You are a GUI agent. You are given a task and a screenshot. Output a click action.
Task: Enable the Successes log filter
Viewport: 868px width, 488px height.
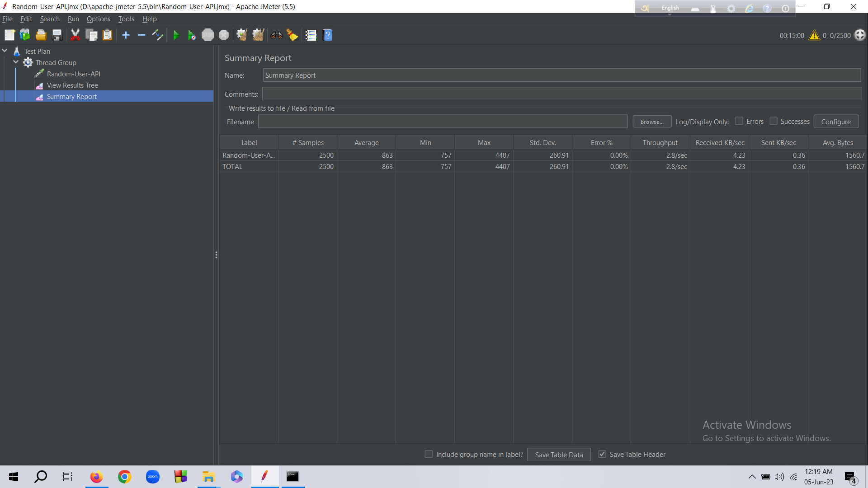pos(774,121)
